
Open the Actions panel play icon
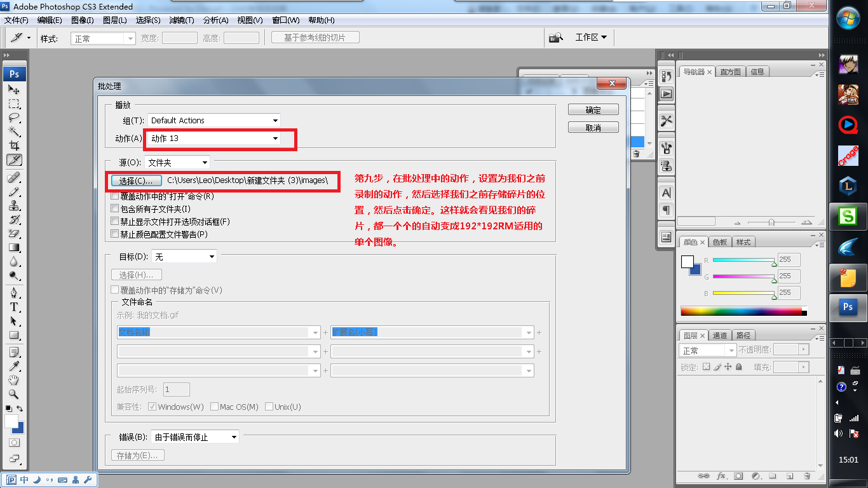tap(666, 93)
